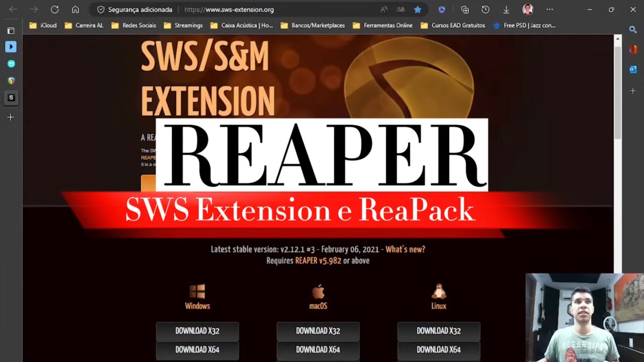Expand the Cursos EAD Gratuitos folder
Screen dimensions: 644x362
pos(452,25)
